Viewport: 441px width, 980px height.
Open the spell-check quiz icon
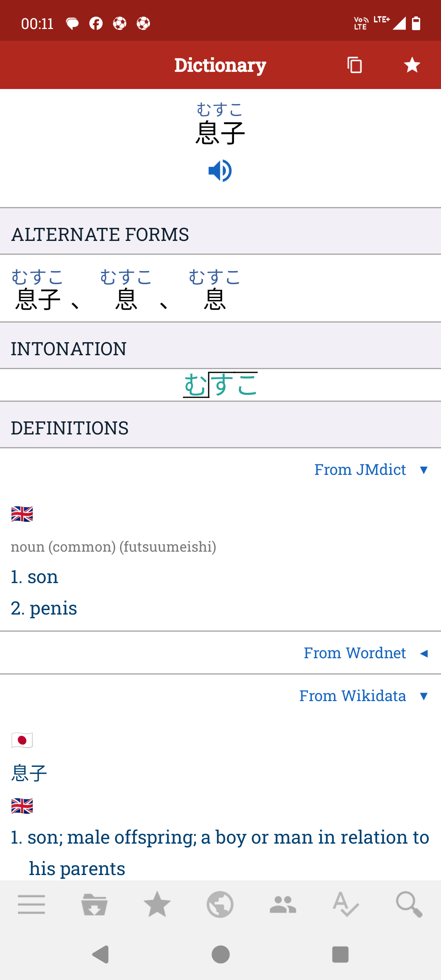(x=346, y=904)
